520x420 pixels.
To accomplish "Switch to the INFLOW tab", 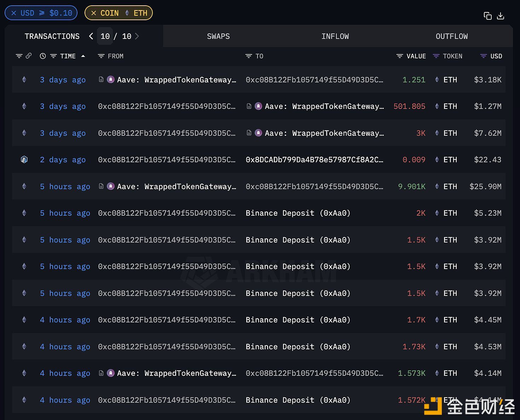I will click(x=335, y=36).
